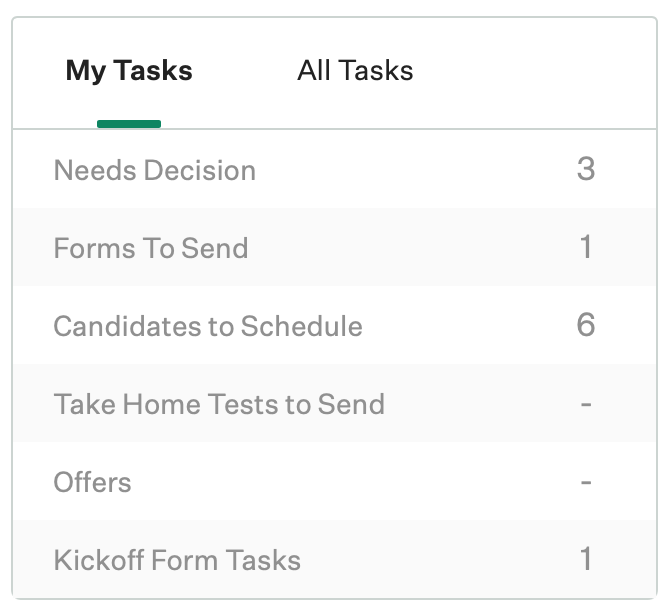Click the count 6 for Candidates to Schedule
The image size is (668, 612).
(x=586, y=325)
